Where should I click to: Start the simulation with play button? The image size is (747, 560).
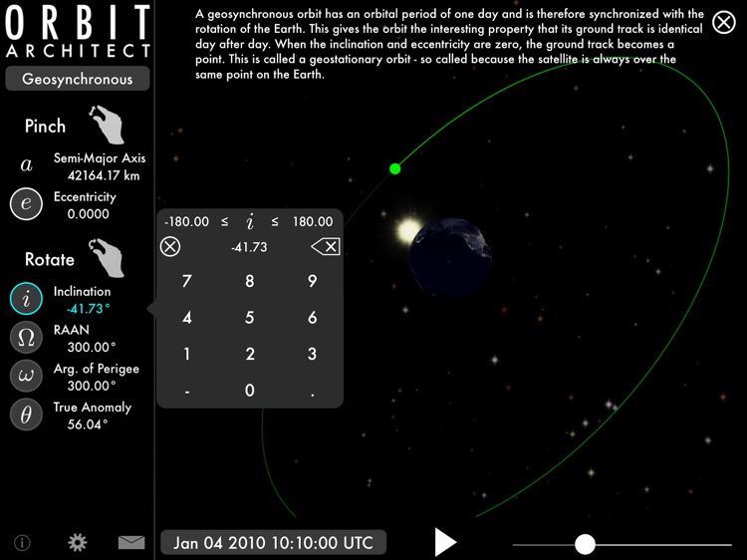[445, 542]
